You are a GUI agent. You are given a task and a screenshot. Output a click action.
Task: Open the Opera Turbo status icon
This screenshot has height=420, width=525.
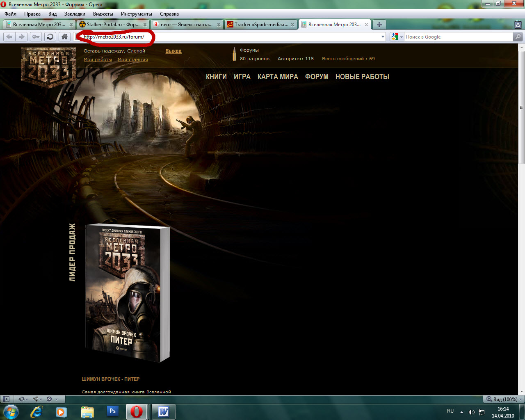click(x=50, y=399)
